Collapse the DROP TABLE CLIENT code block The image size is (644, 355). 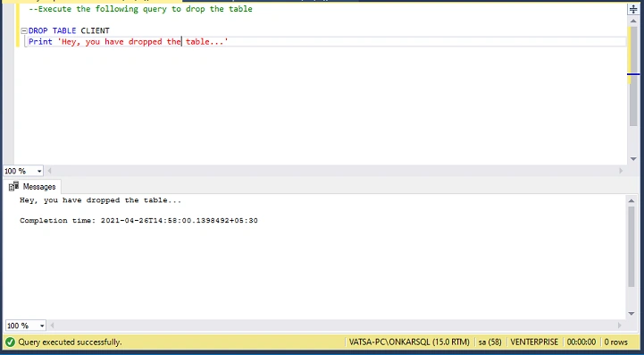point(24,31)
